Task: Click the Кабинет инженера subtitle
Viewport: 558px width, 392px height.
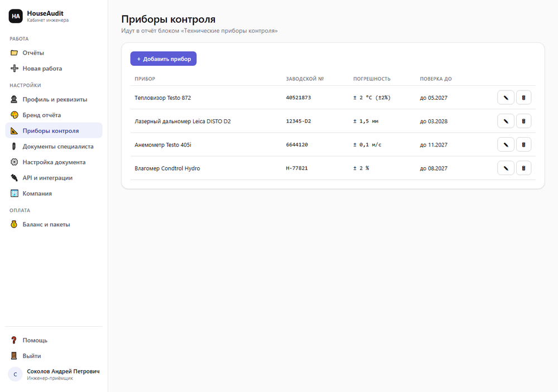Action: click(47, 20)
